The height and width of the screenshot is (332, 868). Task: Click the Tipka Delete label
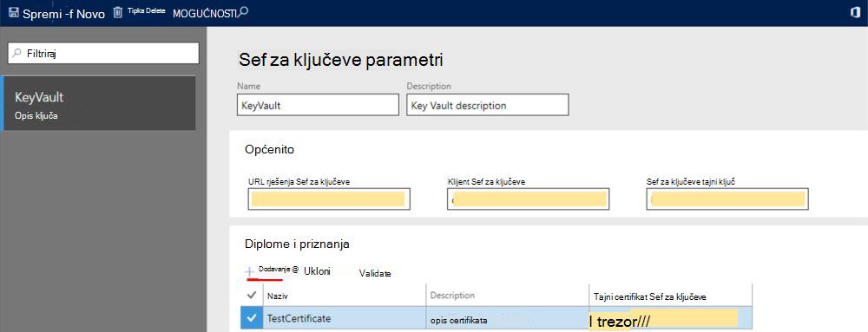coord(146,11)
